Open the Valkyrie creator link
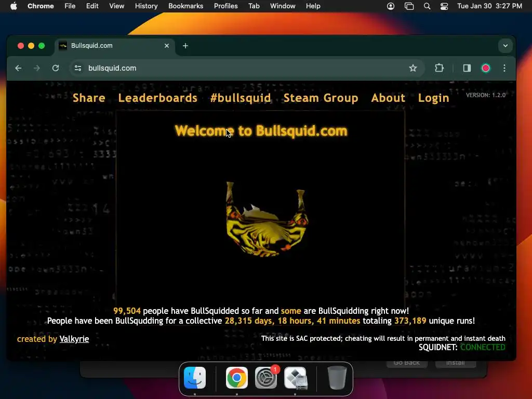Image resolution: width=532 pixels, height=399 pixels. point(74,339)
